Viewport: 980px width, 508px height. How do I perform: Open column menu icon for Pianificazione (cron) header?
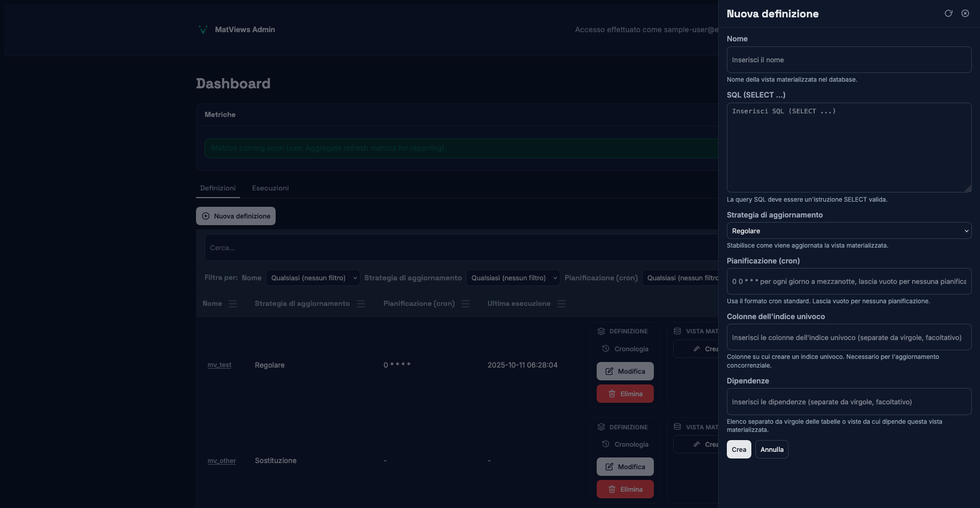tap(465, 304)
